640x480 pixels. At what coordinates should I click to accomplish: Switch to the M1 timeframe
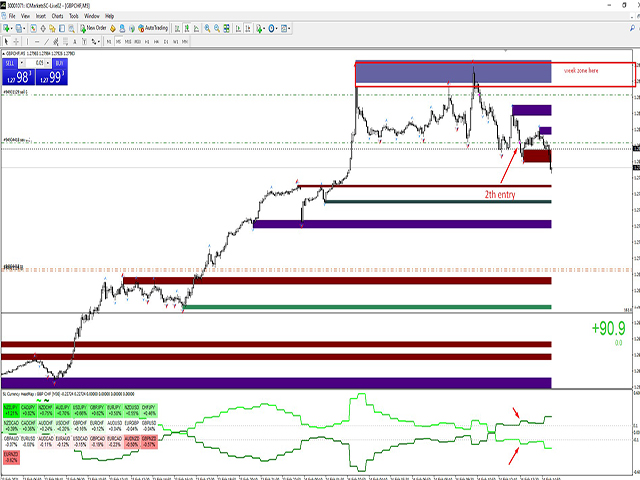click(109, 42)
